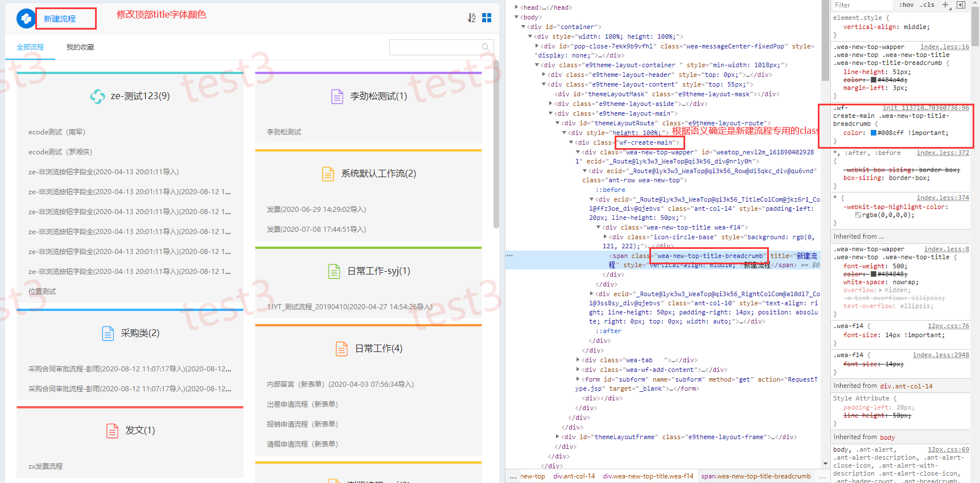Toggle the .cls class editor

coord(928,5)
